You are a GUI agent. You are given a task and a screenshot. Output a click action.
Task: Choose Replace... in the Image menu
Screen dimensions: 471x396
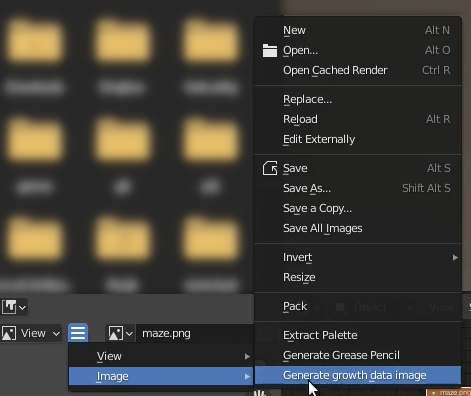click(358, 99)
